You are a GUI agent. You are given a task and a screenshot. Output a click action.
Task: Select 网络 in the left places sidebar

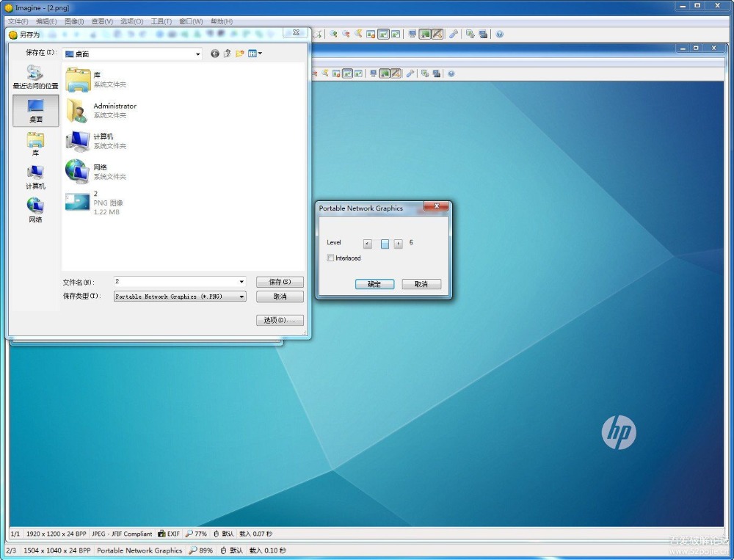point(35,210)
